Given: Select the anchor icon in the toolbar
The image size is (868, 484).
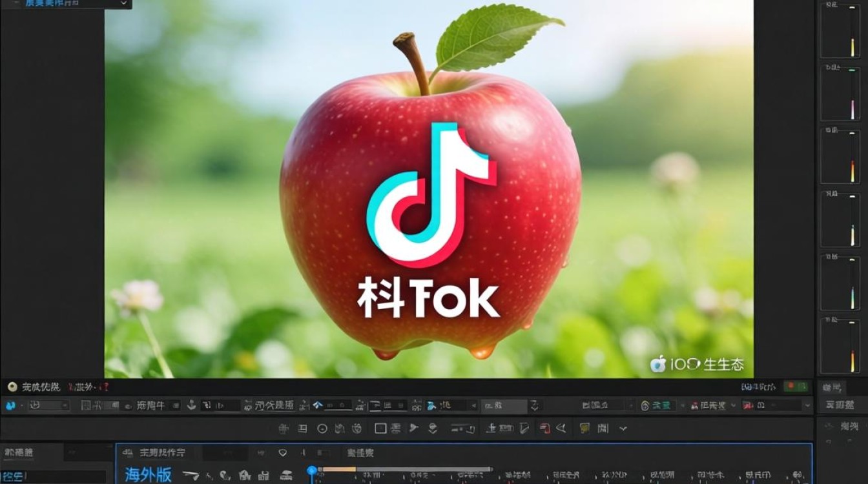Looking at the screenshot, I should point(191,405).
